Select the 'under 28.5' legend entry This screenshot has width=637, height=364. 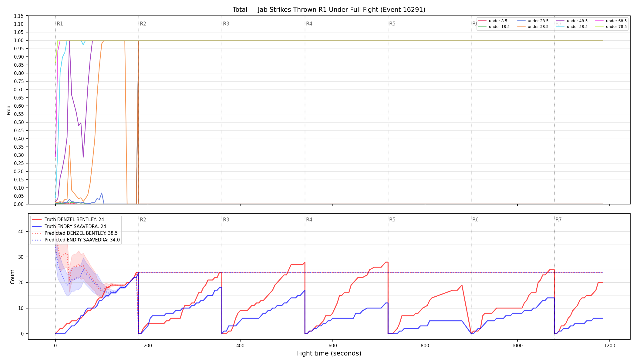pyautogui.click(x=533, y=21)
